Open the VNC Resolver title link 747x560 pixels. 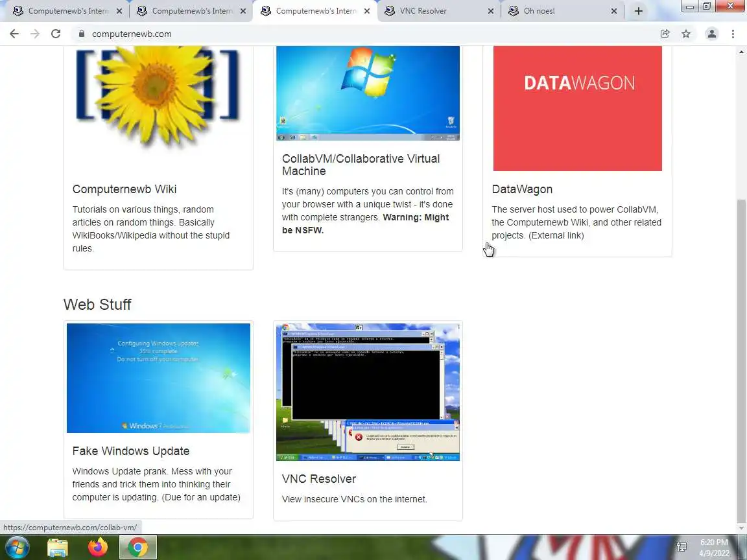(319, 479)
